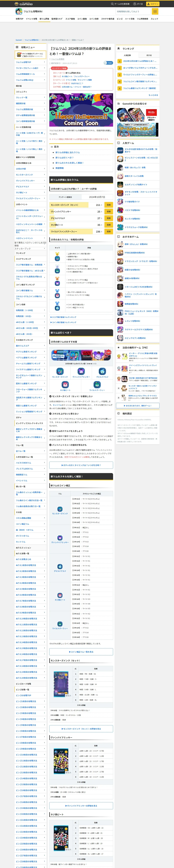The image size is (174, 868).
Task: Open the ポイ活 header link
Action: [138, 4]
